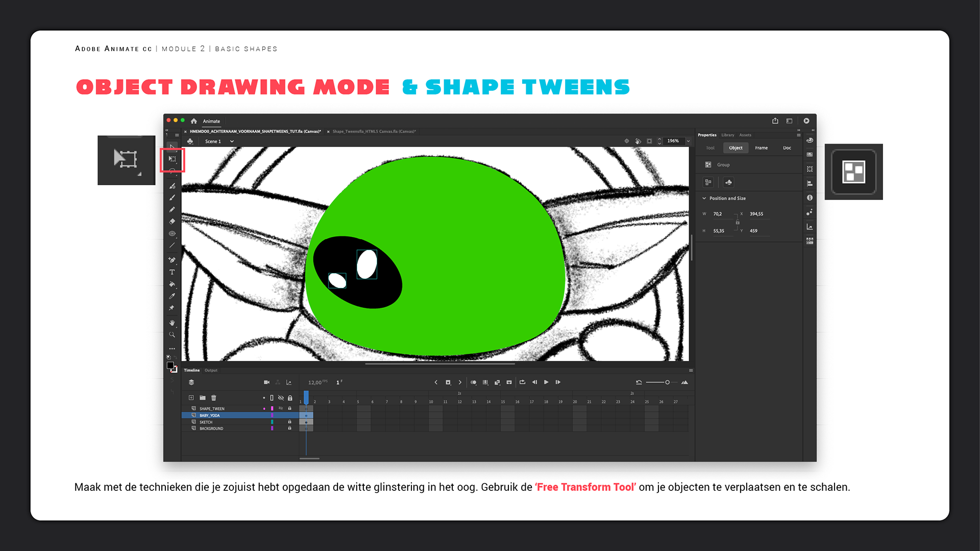This screenshot has width=980, height=551.
Task: Click the trash icon to delete layer
Action: (x=214, y=398)
